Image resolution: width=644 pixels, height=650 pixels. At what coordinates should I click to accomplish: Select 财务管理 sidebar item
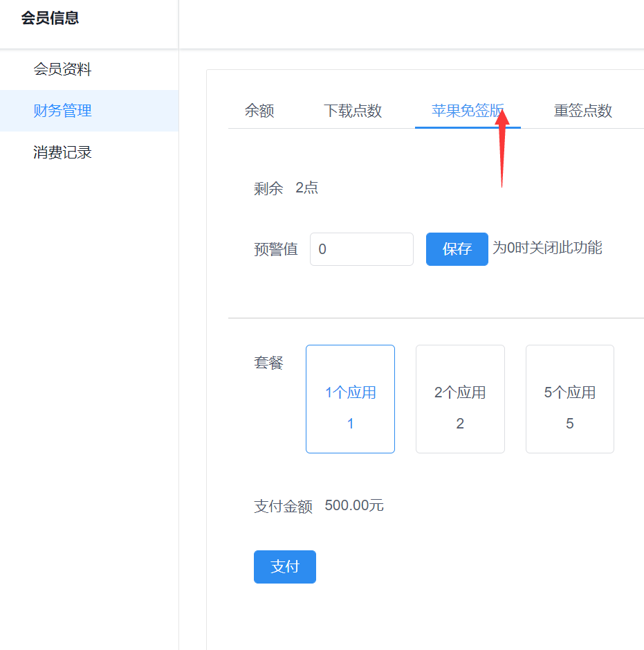[89, 111]
